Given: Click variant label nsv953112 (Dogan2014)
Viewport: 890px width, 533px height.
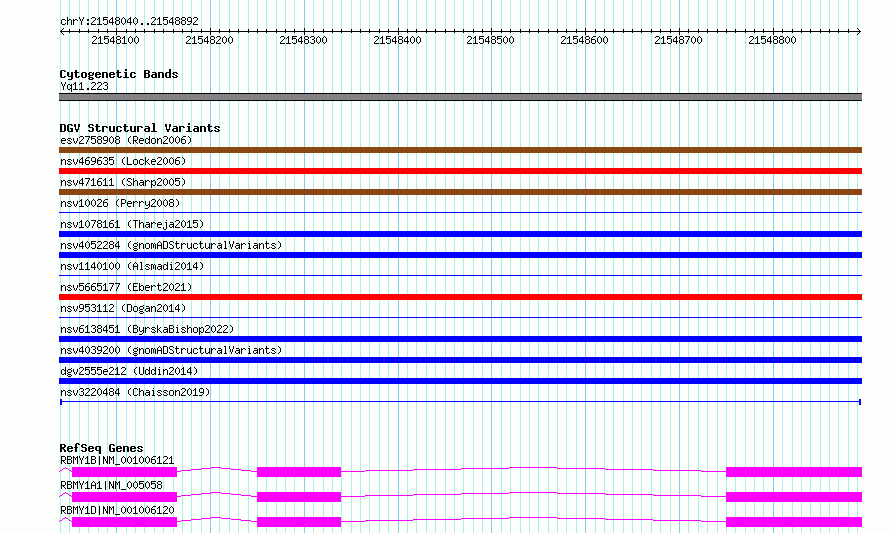Looking at the screenshot, I should [x=123, y=308].
